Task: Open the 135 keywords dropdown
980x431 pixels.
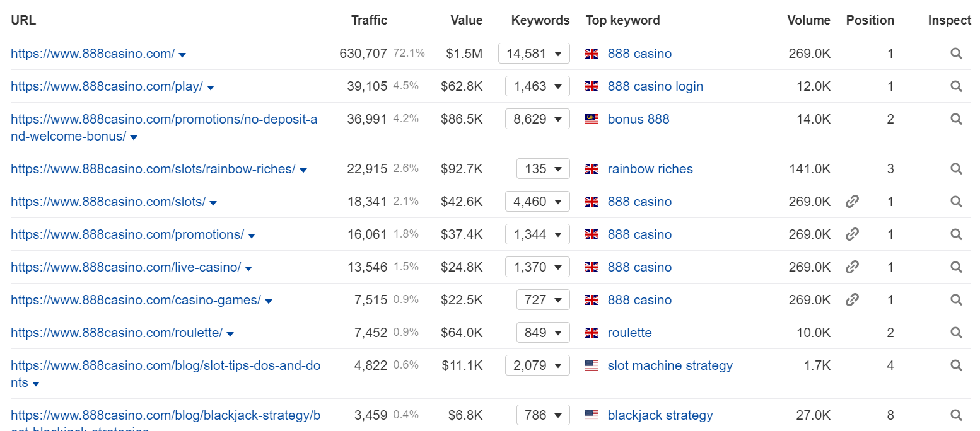Action: (543, 169)
